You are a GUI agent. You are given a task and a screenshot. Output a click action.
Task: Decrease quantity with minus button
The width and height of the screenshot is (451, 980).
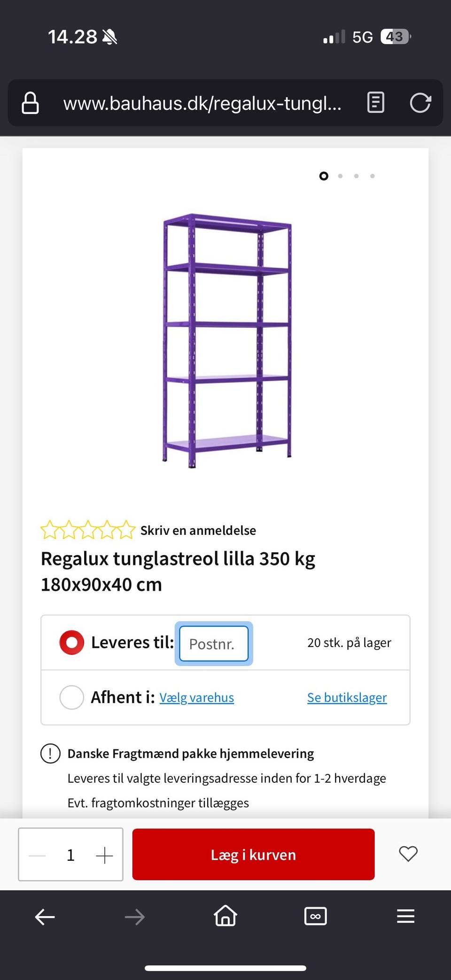click(37, 856)
